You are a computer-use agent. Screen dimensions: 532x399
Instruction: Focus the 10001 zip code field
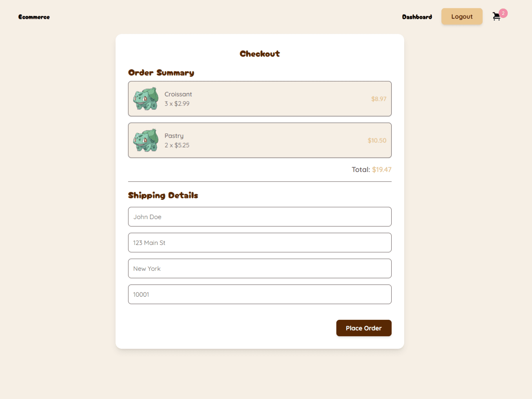point(260,294)
